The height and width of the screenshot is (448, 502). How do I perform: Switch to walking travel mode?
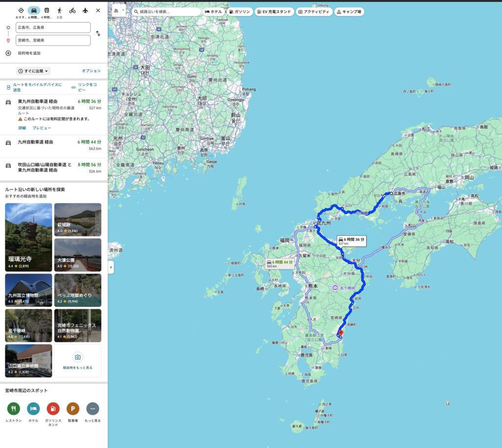tap(59, 11)
